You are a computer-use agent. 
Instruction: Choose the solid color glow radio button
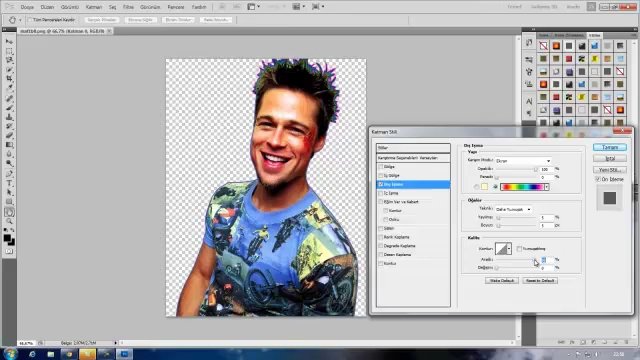tap(476, 187)
